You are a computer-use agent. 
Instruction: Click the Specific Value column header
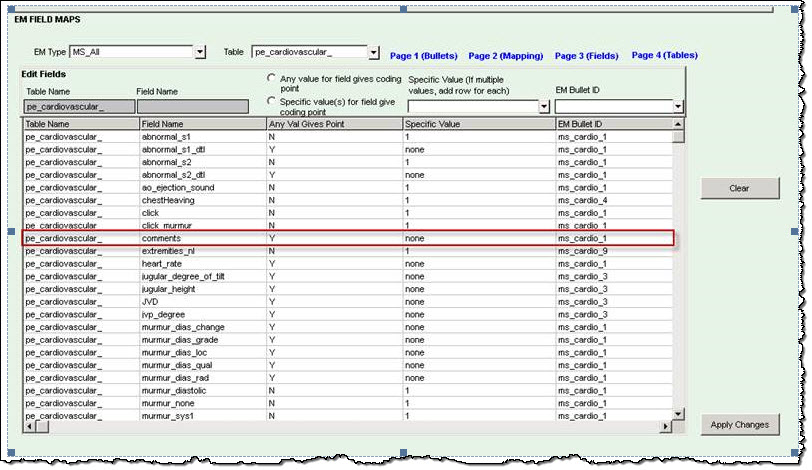pyautogui.click(x=479, y=124)
